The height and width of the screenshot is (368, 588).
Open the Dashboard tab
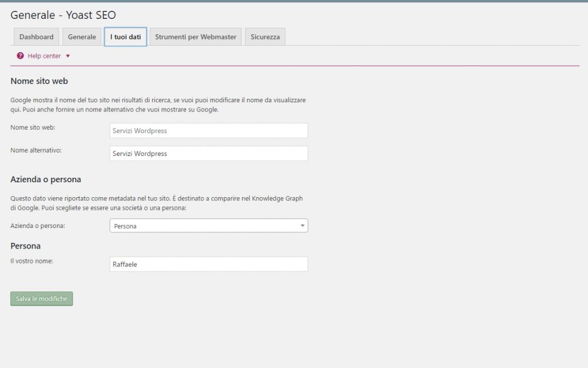tap(37, 37)
